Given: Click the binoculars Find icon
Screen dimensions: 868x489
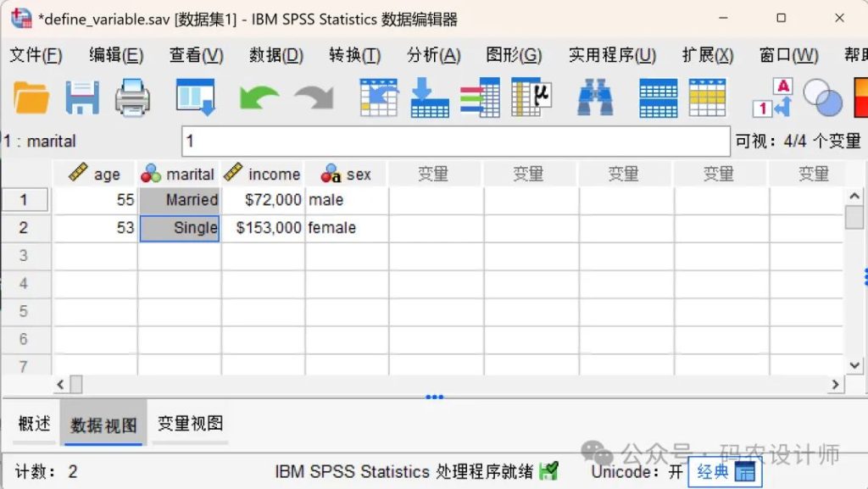Looking at the screenshot, I should (x=595, y=97).
